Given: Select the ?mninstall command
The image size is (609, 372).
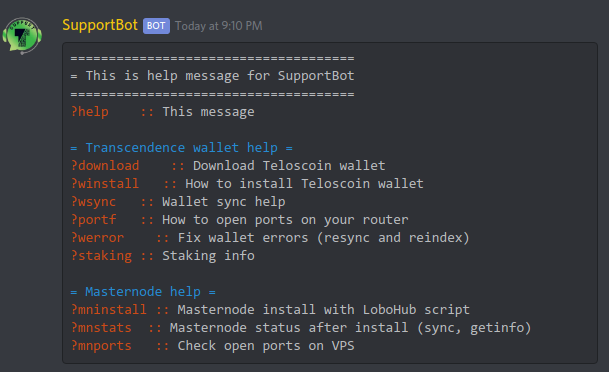Looking at the screenshot, I should pos(109,310).
